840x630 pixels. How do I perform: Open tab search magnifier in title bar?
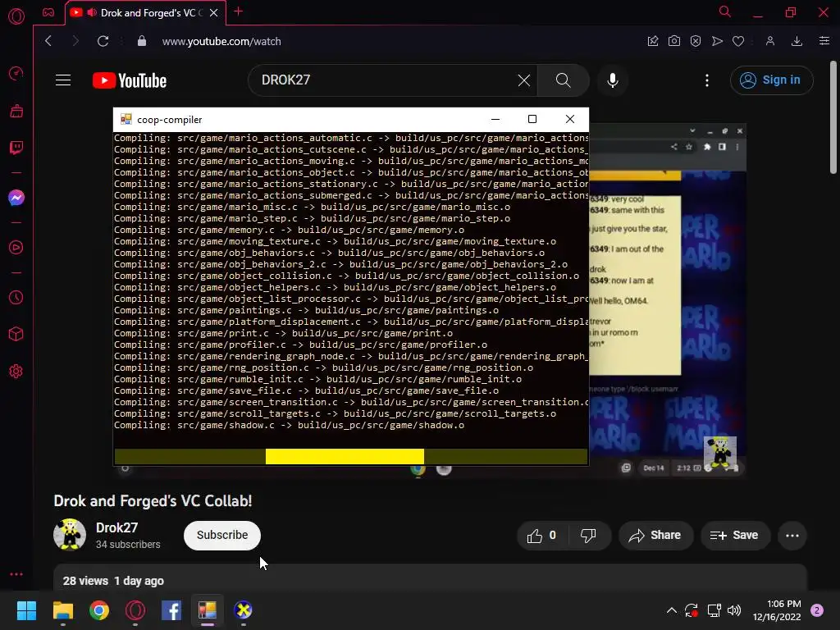click(725, 11)
